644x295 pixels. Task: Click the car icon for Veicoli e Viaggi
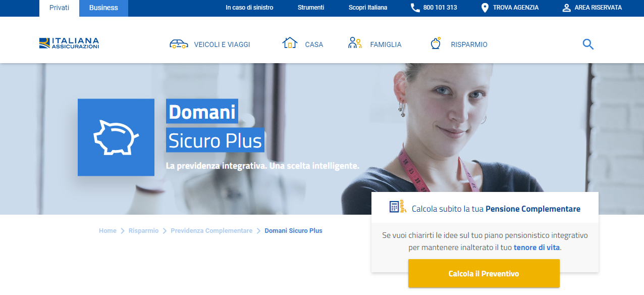point(179,44)
